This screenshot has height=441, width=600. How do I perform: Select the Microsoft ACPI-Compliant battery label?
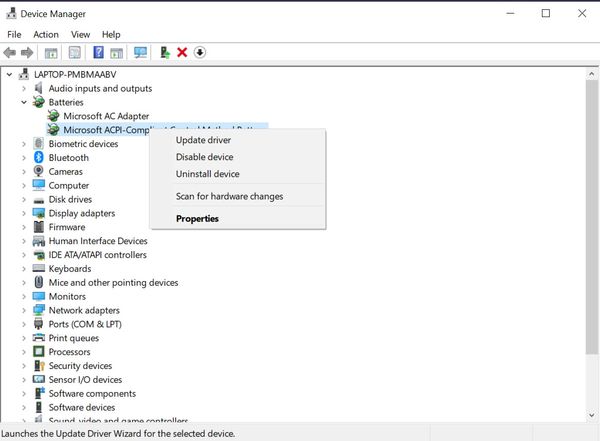tap(107, 130)
